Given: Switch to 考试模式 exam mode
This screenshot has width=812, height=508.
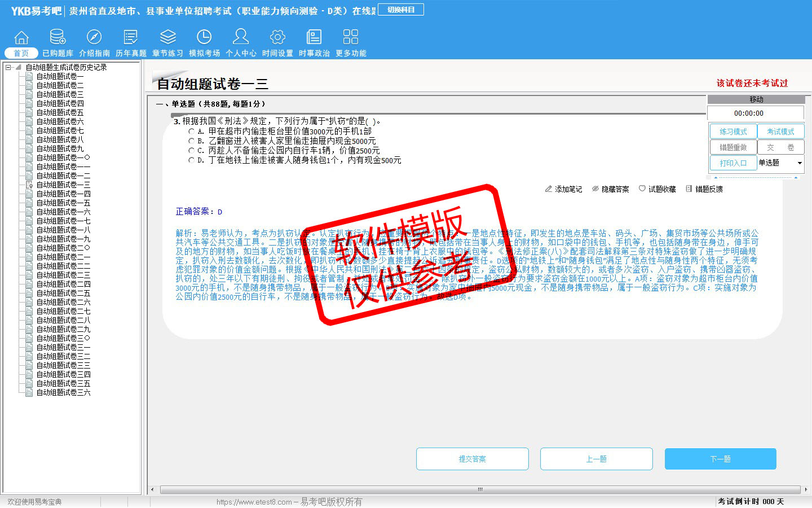Looking at the screenshot, I should click(780, 132).
